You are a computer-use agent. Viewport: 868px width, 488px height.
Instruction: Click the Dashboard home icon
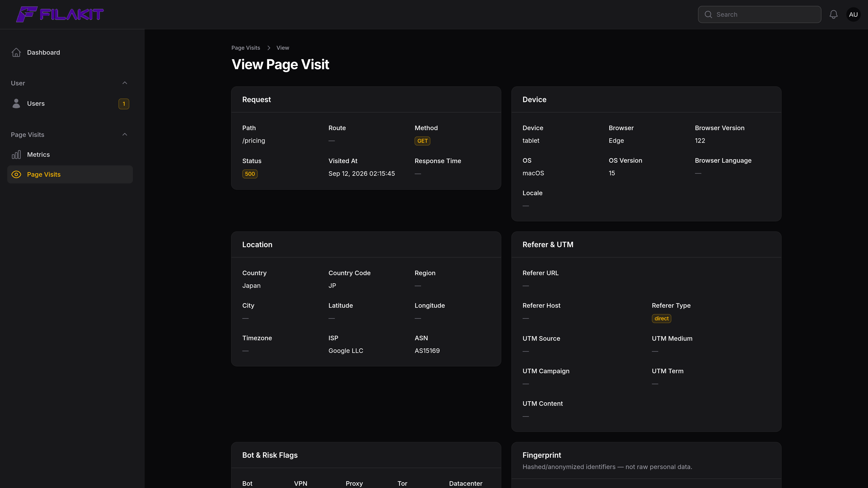pos(16,53)
